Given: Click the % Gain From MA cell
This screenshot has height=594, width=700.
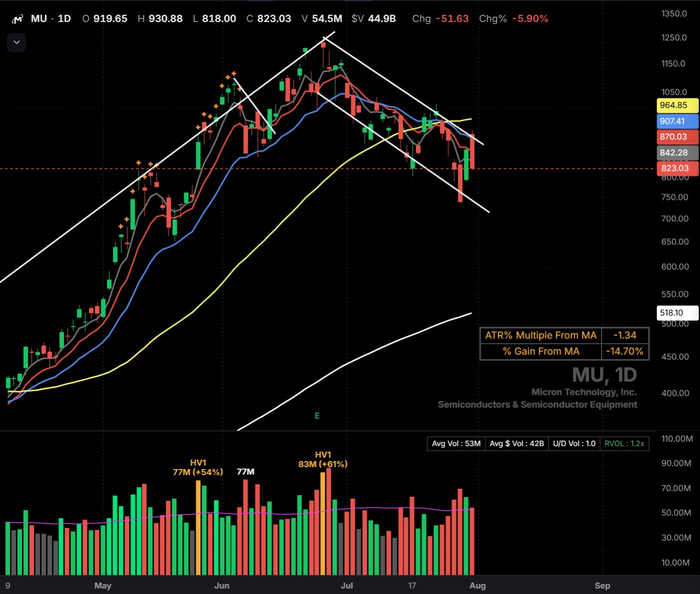Looking at the screenshot, I should click(541, 352).
